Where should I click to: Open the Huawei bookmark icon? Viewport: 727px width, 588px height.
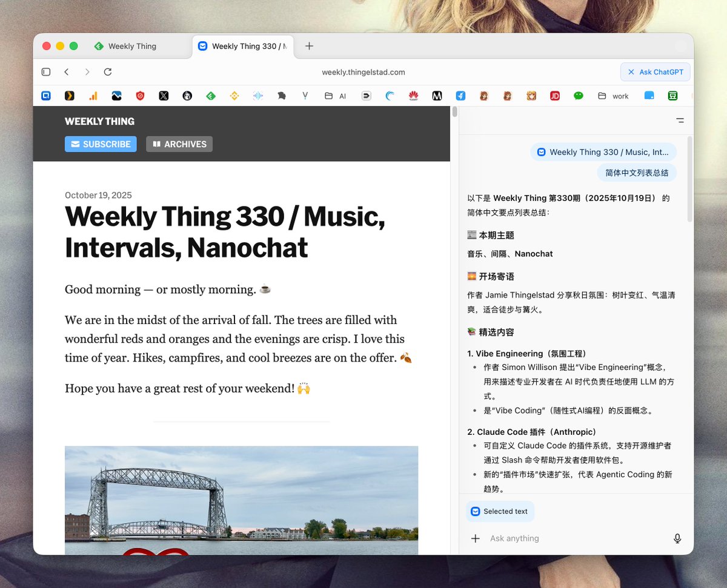tap(413, 96)
